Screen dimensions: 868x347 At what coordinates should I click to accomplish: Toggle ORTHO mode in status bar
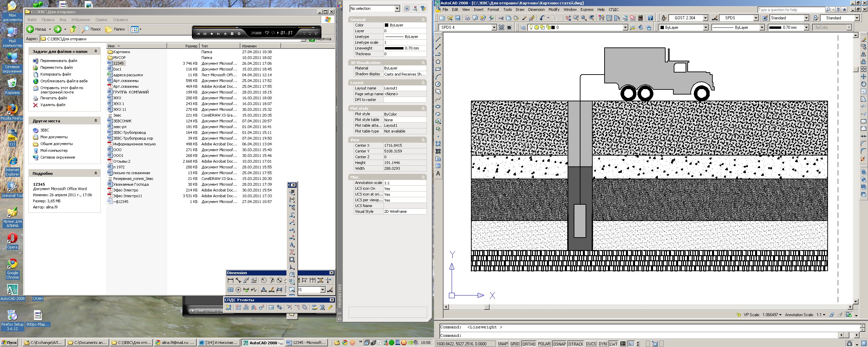529,344
